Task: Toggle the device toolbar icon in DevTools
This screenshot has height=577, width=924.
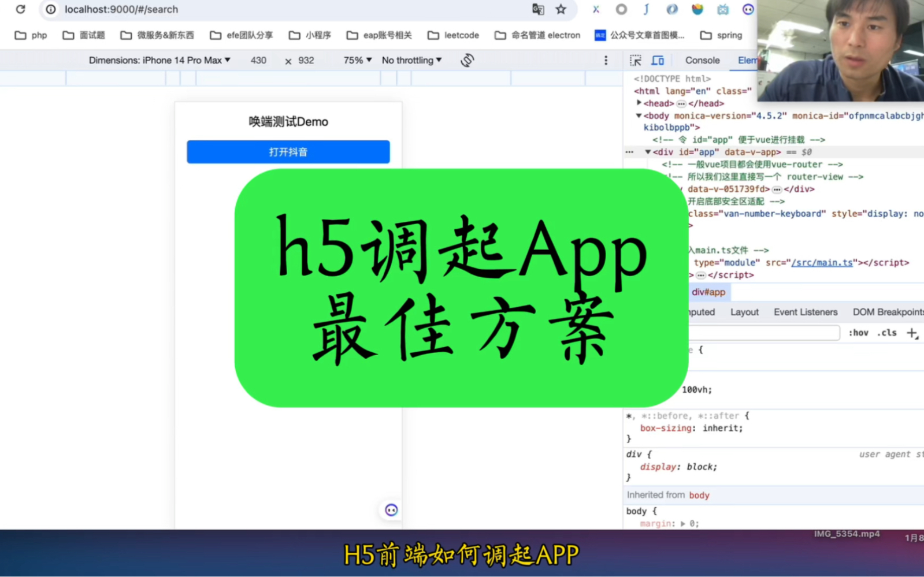Action: point(658,60)
